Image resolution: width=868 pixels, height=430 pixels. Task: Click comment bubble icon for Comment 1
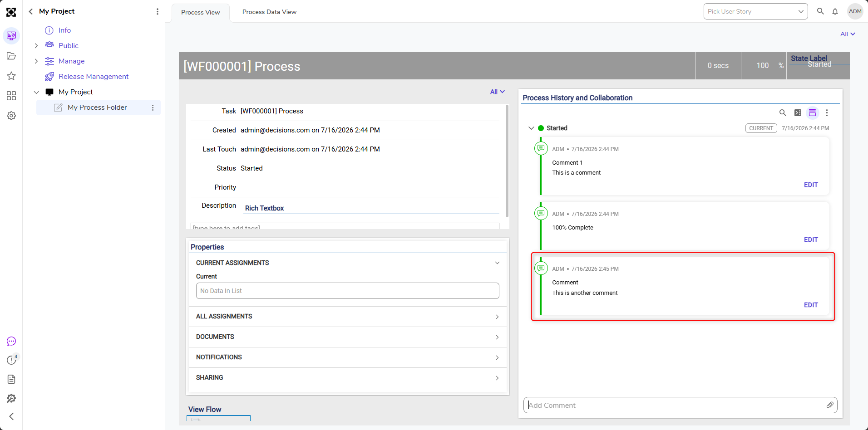(541, 148)
